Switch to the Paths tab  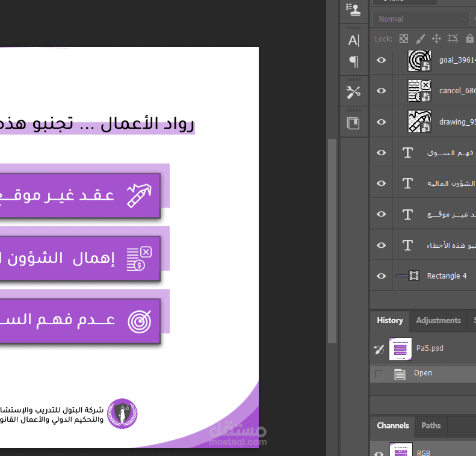[431, 426]
